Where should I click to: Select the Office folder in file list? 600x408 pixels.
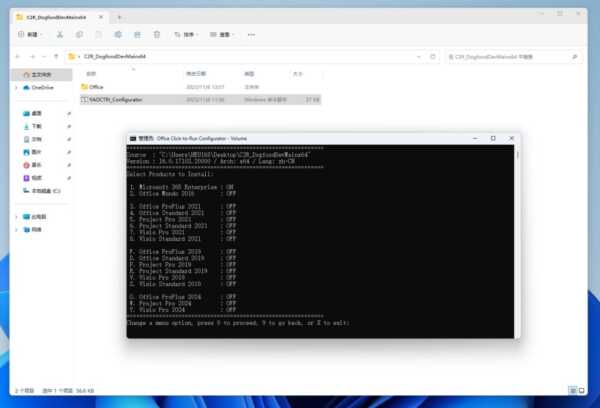pyautogui.click(x=97, y=87)
